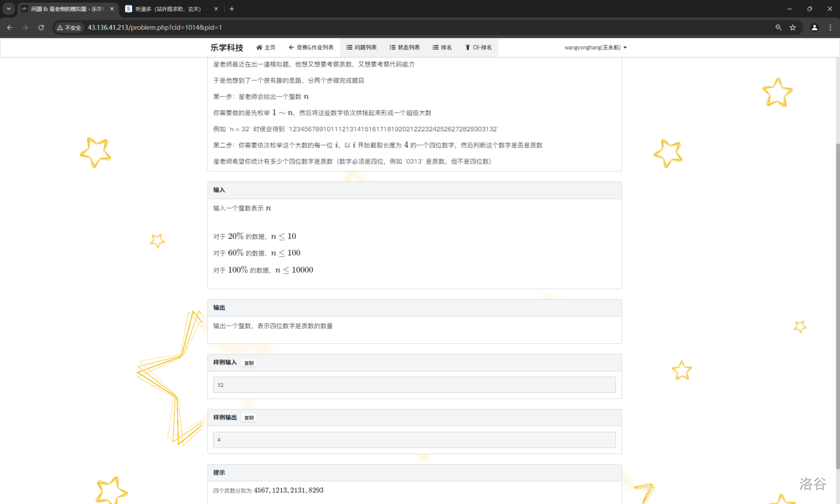
Task: Go to 主页 home in the navbar
Action: pyautogui.click(x=266, y=48)
